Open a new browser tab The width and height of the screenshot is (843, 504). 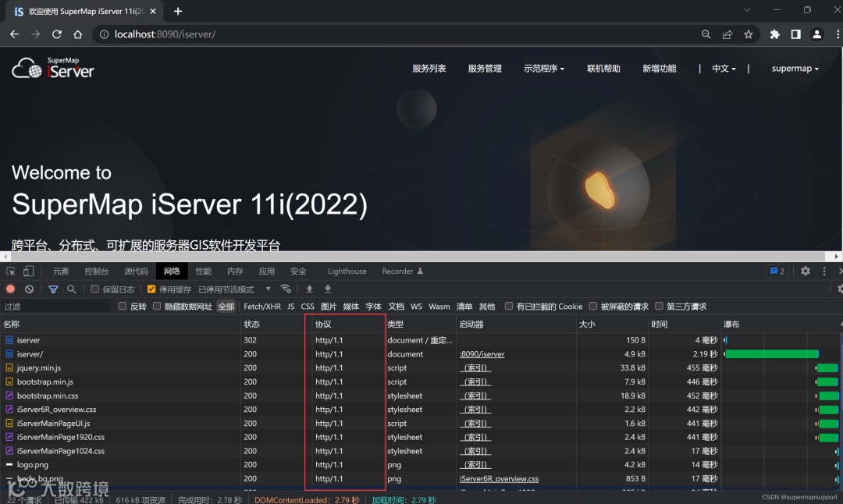(178, 11)
